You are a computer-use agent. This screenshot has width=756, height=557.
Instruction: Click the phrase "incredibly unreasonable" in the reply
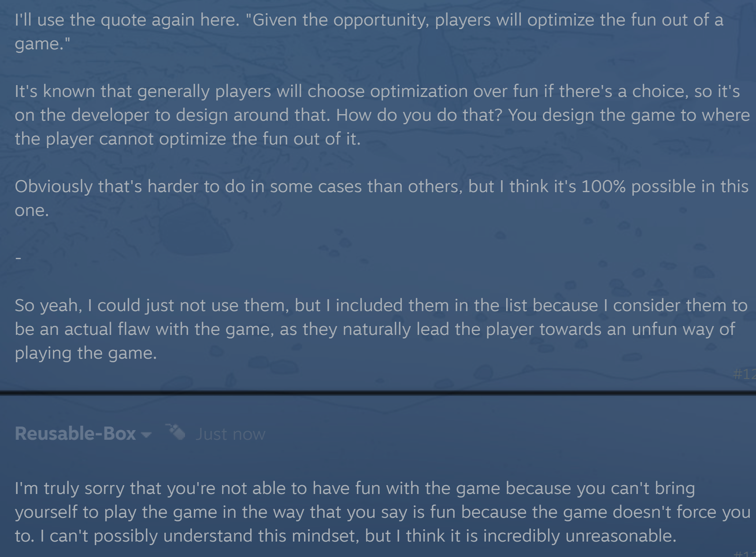click(x=579, y=536)
